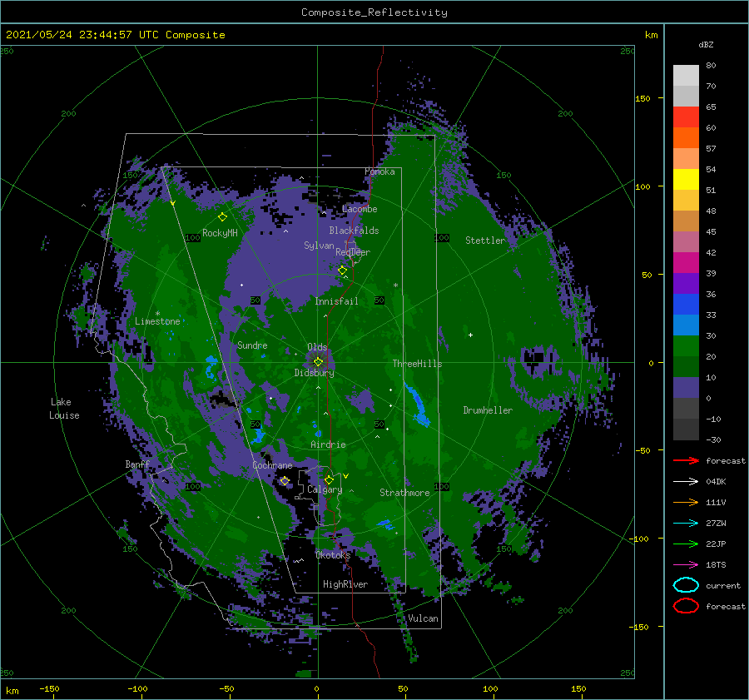Pick the dark orange 60 dBZ swatch
Image resolution: width=749 pixels, height=700 pixels.
pyautogui.click(x=686, y=137)
